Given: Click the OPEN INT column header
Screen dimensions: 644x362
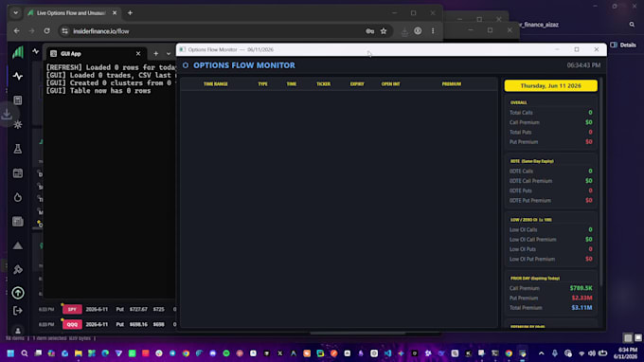Looking at the screenshot, I should coord(390,83).
